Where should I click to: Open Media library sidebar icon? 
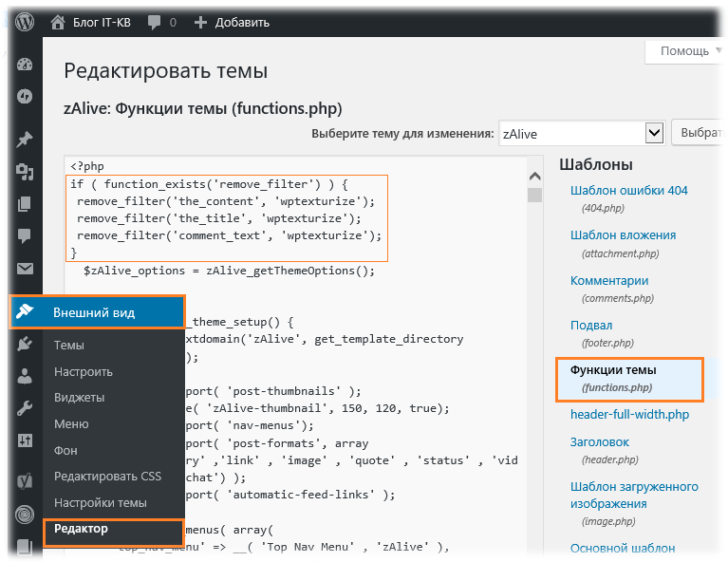(x=25, y=172)
